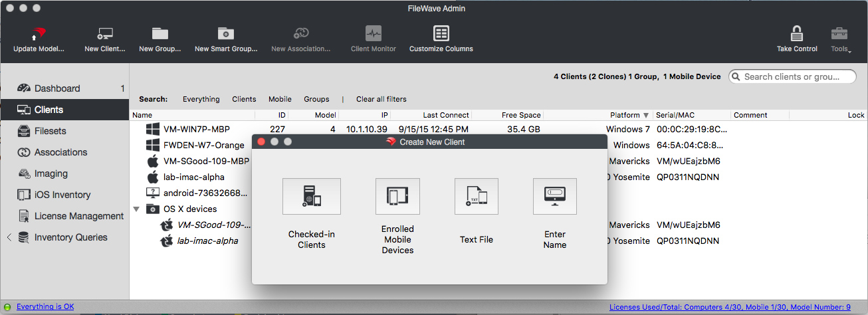Choose the Checked-in Clients option icon
Screen dimensions: 868x315
point(312,196)
